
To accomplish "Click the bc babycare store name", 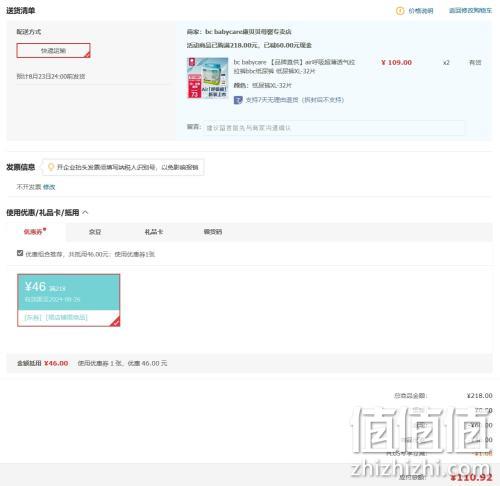I will (248, 32).
